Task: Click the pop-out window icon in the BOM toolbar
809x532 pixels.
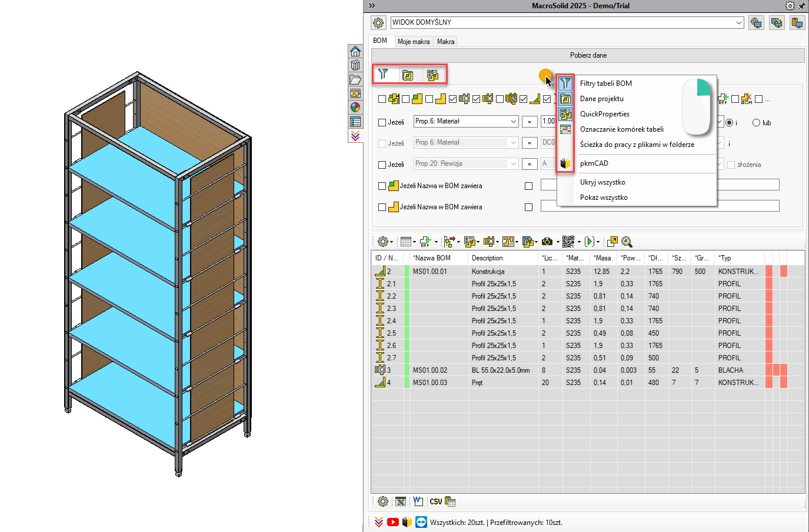Action: (x=612, y=242)
